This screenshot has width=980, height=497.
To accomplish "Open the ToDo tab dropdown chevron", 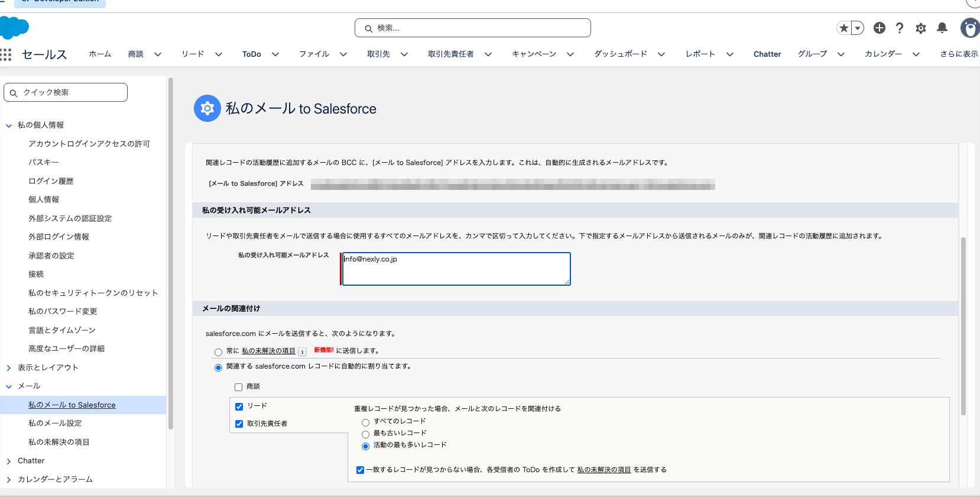I will 275,54.
